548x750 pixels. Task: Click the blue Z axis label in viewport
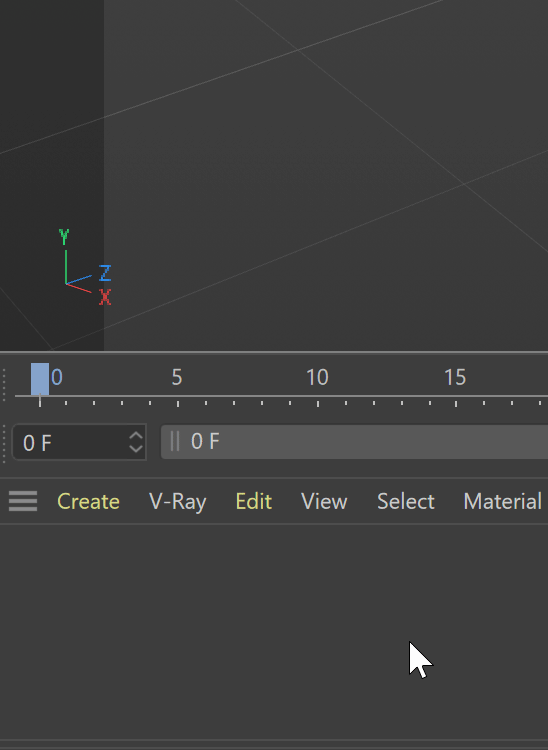105,273
